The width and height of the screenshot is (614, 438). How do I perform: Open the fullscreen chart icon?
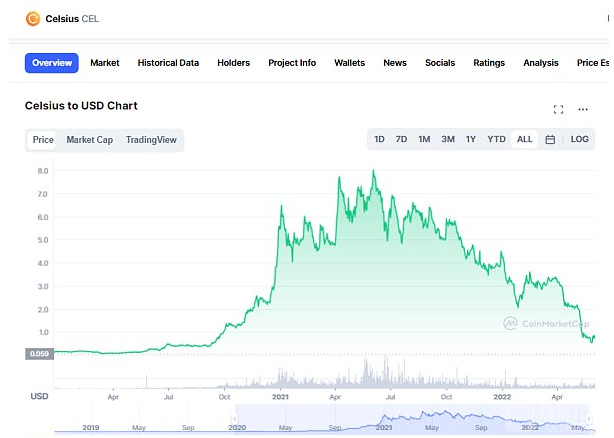[x=558, y=110]
